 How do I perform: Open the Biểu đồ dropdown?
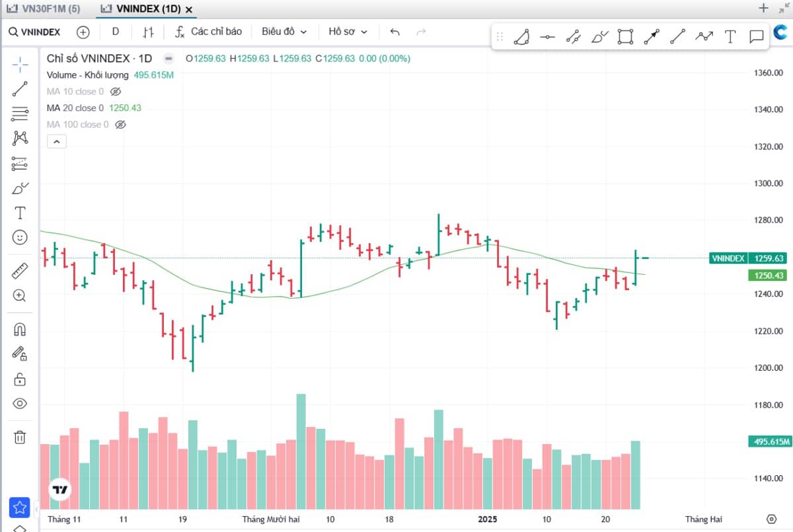pos(284,32)
